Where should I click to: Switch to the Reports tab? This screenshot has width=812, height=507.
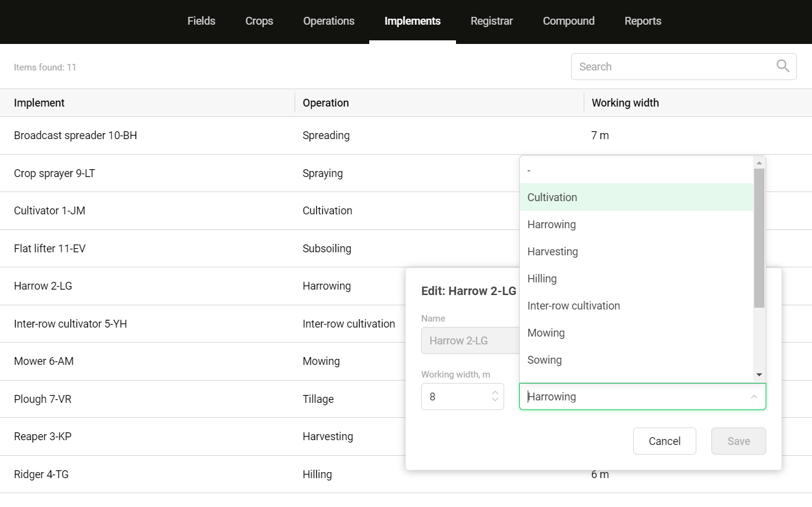(643, 21)
